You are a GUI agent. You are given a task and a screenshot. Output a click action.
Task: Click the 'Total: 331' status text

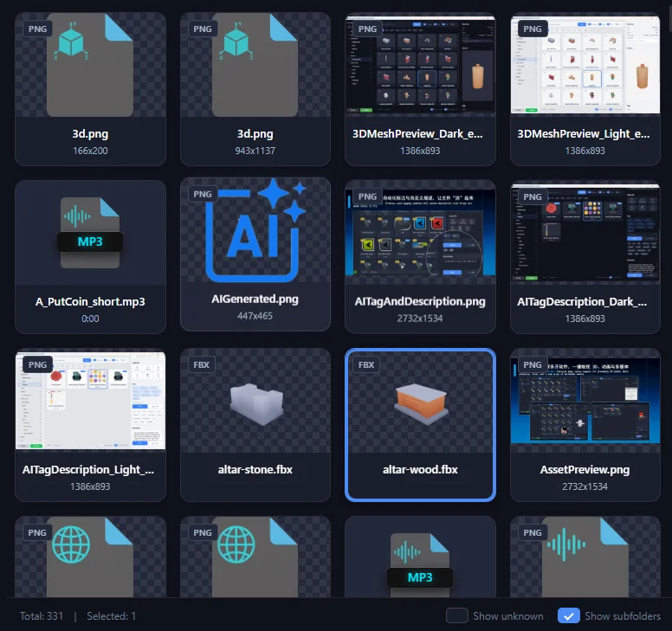tap(42, 616)
